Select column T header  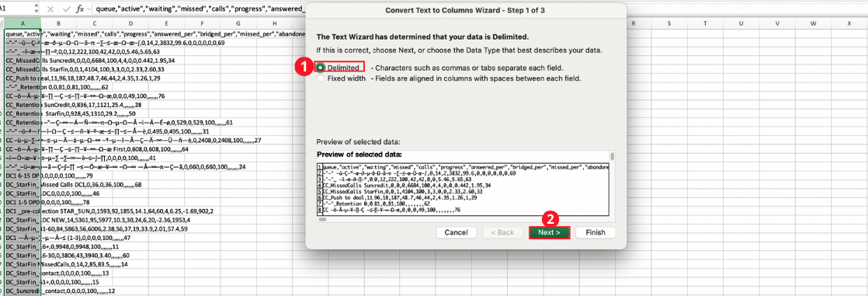point(705,23)
